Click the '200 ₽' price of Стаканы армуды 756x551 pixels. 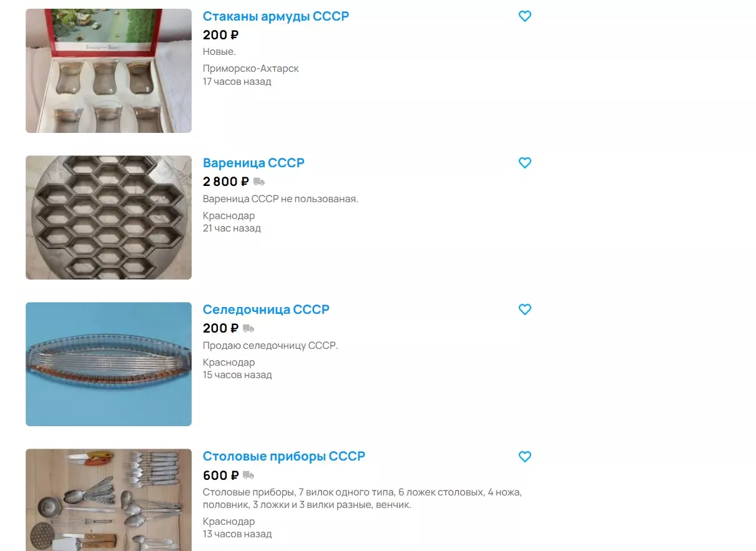(x=221, y=35)
